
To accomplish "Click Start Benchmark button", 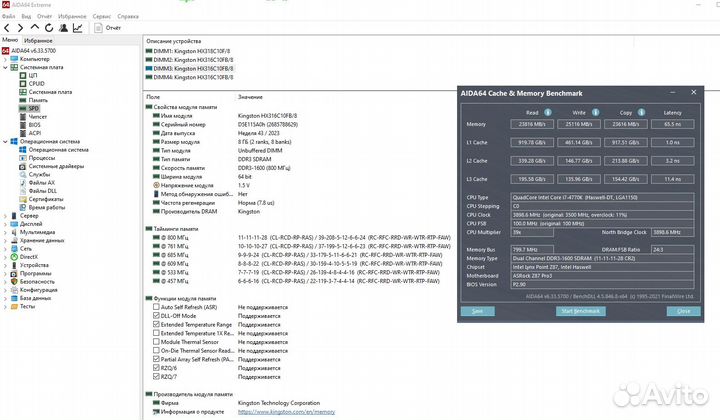I will [580, 311].
